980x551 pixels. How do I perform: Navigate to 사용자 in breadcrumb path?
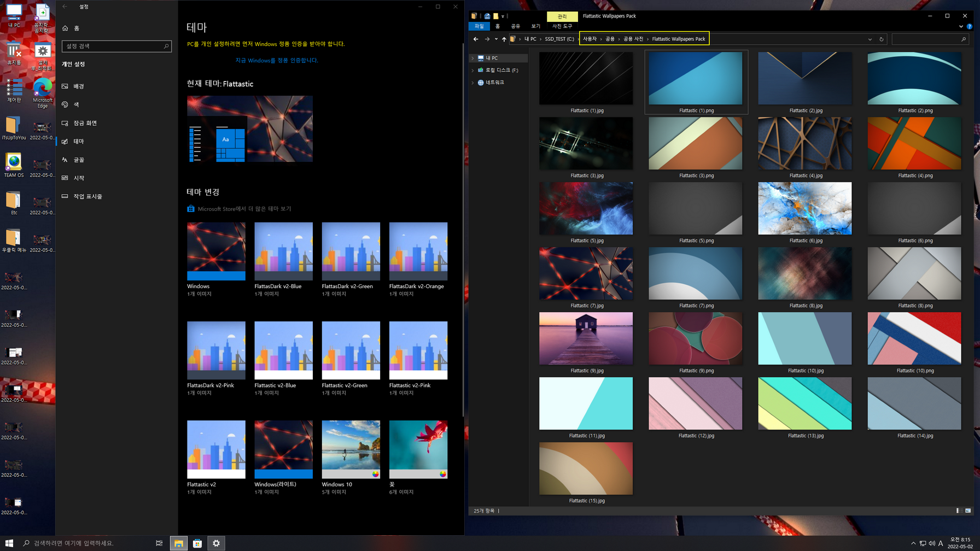[x=590, y=39]
